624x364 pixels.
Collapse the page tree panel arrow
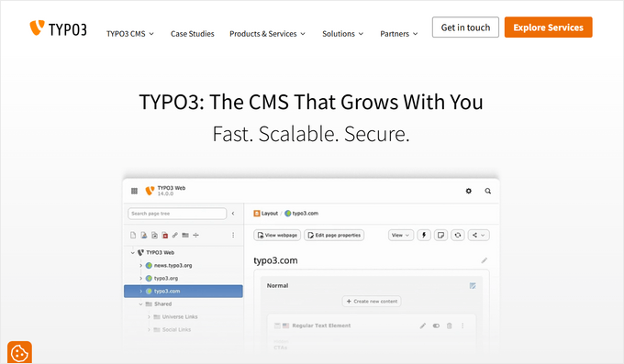(x=233, y=214)
